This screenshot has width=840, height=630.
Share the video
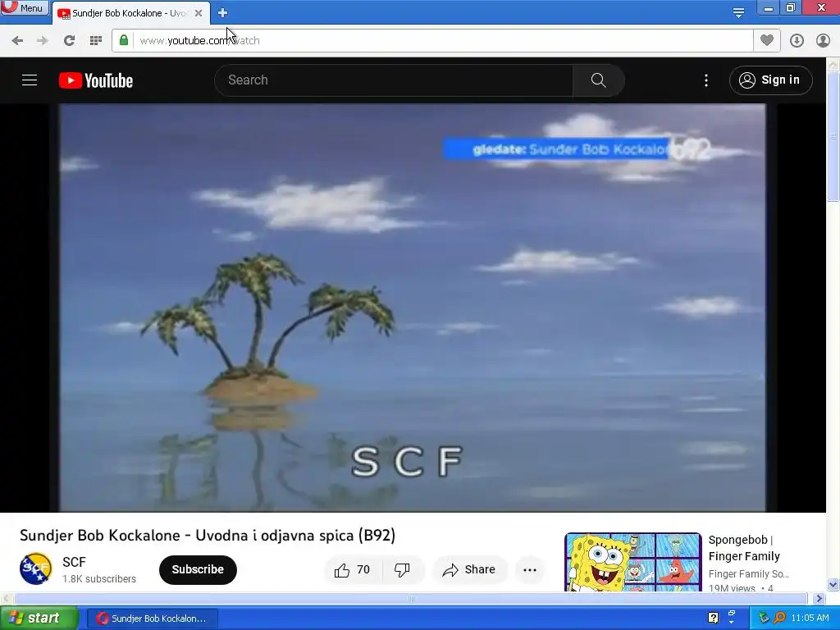click(469, 569)
